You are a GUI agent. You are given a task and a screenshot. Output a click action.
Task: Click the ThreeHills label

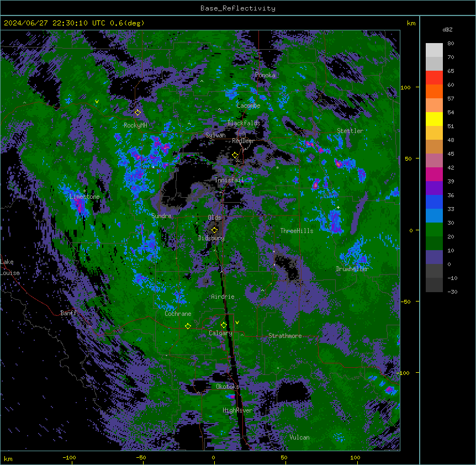click(x=297, y=231)
